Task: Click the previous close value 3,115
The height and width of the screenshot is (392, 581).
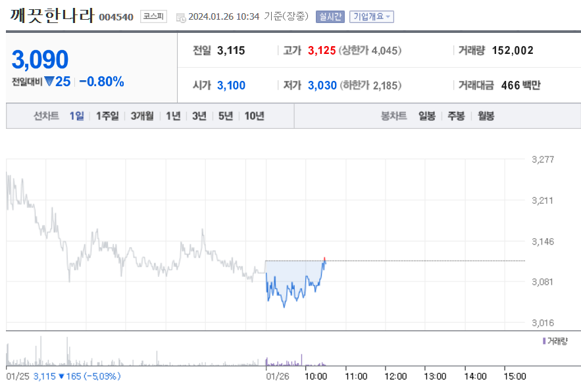Action: tap(231, 51)
